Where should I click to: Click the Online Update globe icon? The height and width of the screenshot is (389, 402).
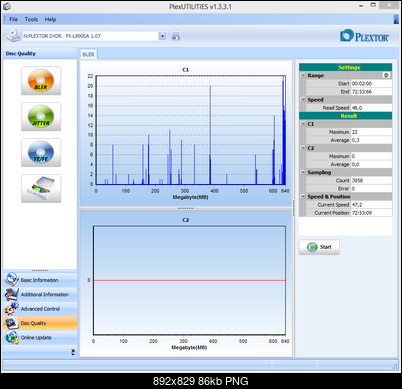(x=12, y=337)
